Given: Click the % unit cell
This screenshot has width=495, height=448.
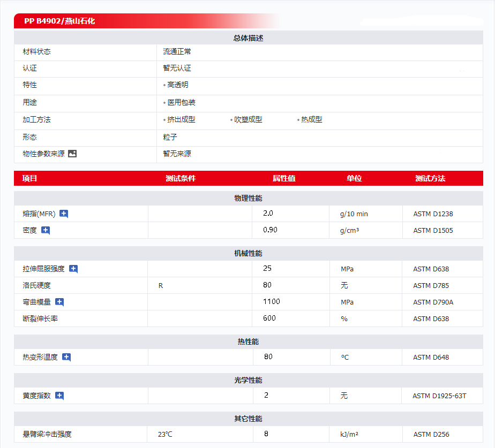Looking at the screenshot, I should [x=344, y=319].
